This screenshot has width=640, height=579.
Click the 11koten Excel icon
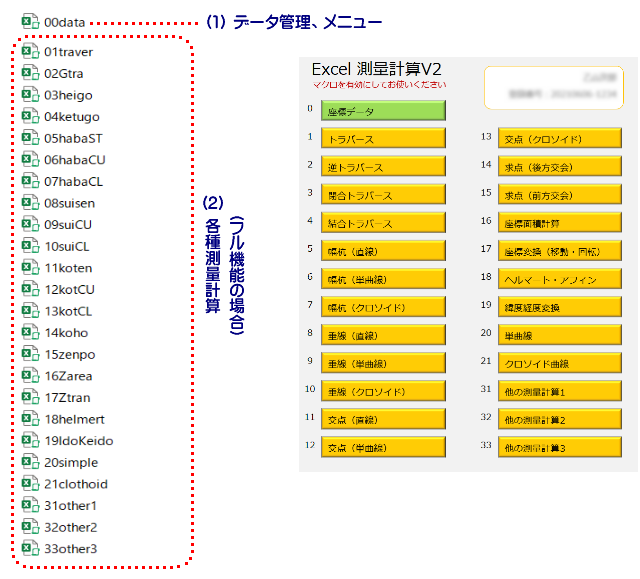30,268
